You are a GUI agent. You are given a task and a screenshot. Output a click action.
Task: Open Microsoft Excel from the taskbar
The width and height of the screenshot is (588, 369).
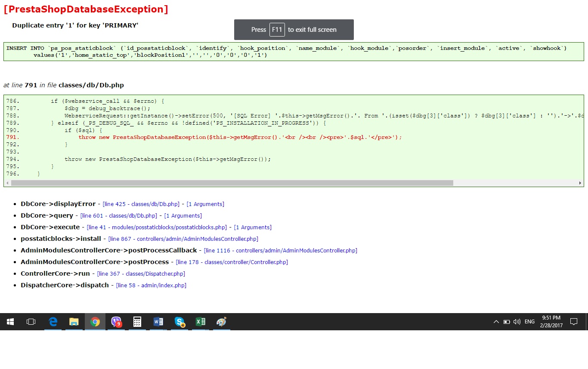pos(201,322)
